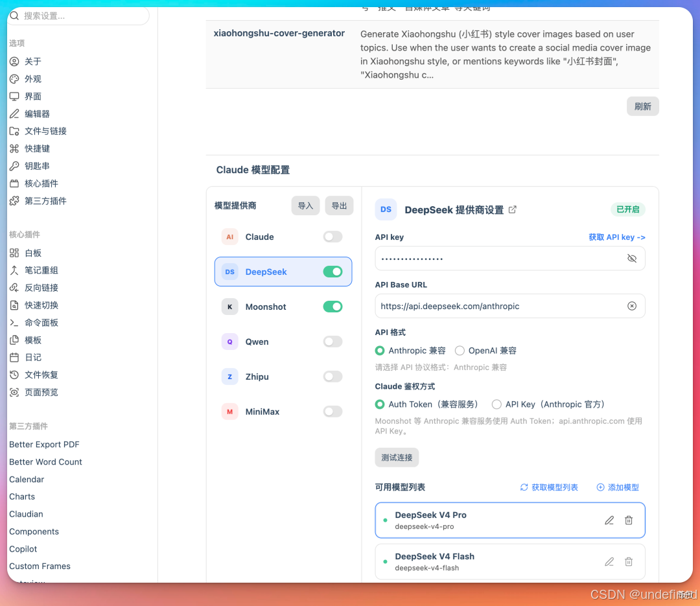This screenshot has width=700, height=606.
Task: Select the xiaohongshu-cover-generator skill row
Action: point(432,54)
